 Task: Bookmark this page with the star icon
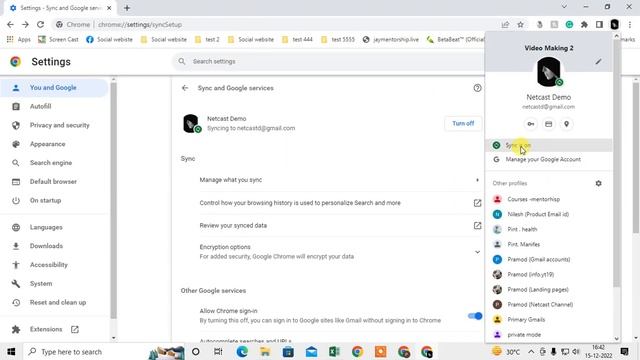pyautogui.click(x=520, y=24)
